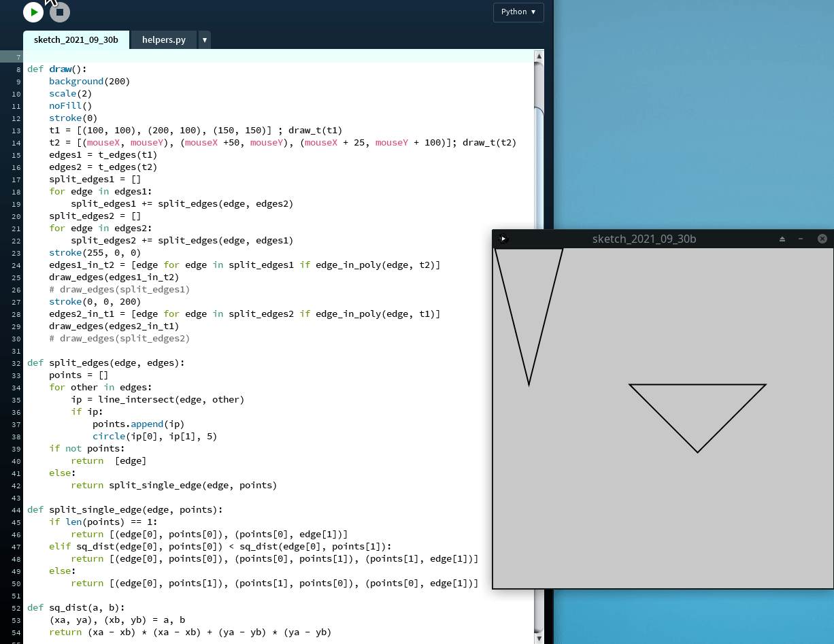This screenshot has width=834, height=644.
Task: Click the 'noFill()' line
Action: [x=70, y=105]
